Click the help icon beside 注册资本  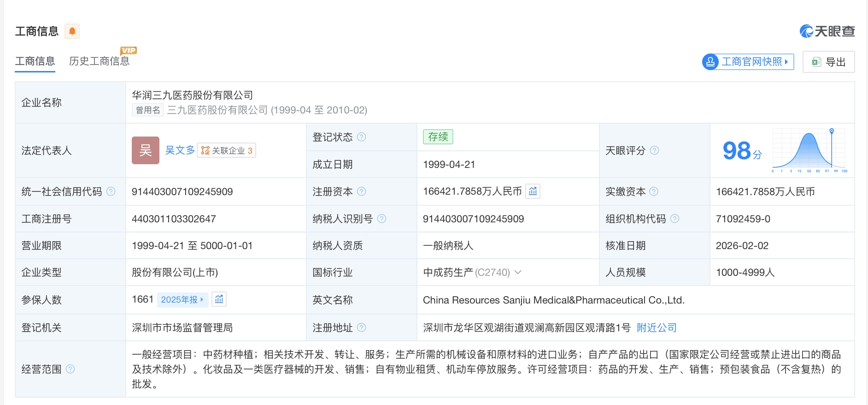pyautogui.click(x=362, y=191)
